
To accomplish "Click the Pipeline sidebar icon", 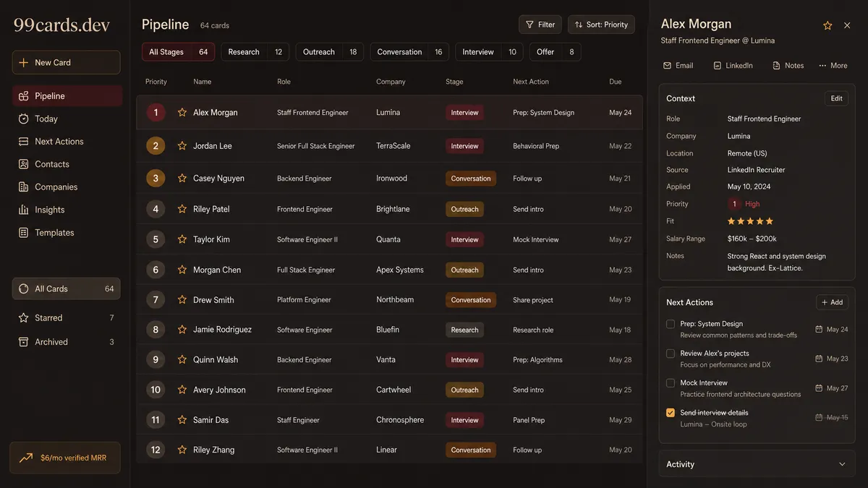I will (23, 96).
